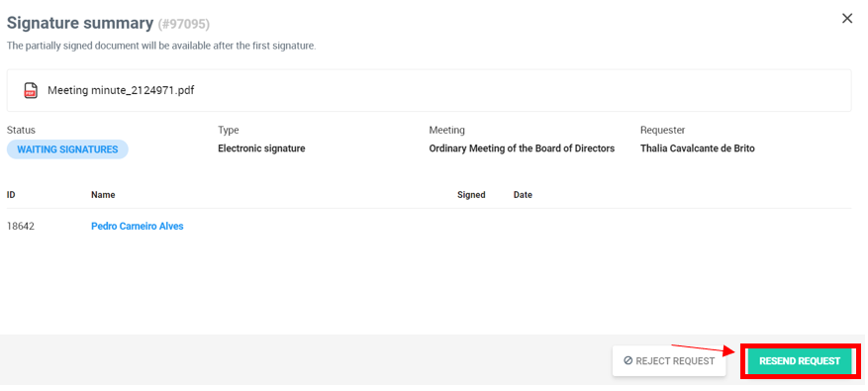This screenshot has width=868, height=391.
Task: Click the request number #97095
Action: [x=184, y=24]
